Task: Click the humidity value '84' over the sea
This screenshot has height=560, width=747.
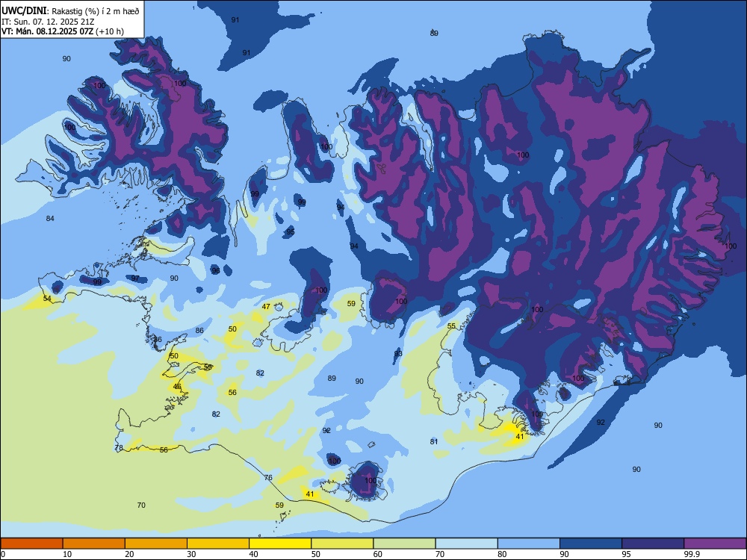Action: [x=50, y=219]
